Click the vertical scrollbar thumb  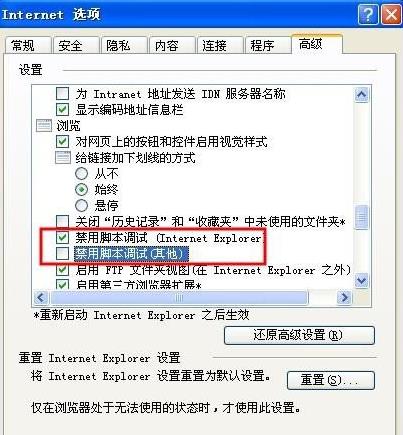[361, 217]
